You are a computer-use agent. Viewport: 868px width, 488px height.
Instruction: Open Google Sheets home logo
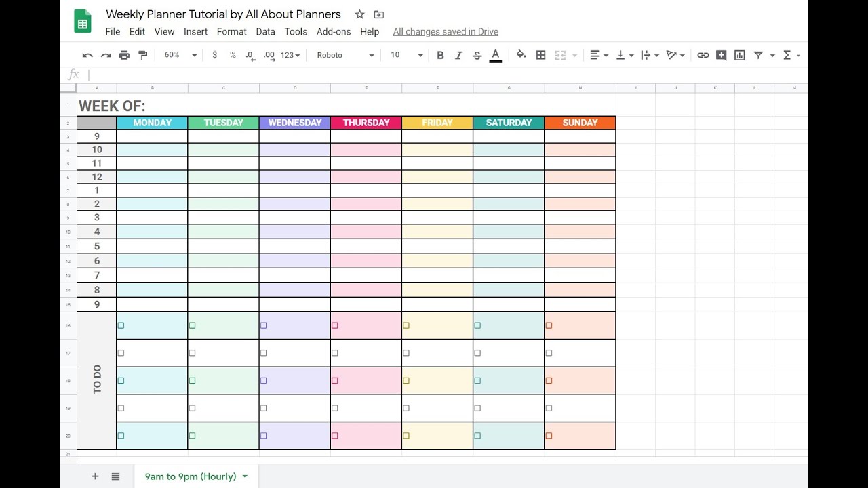click(83, 22)
